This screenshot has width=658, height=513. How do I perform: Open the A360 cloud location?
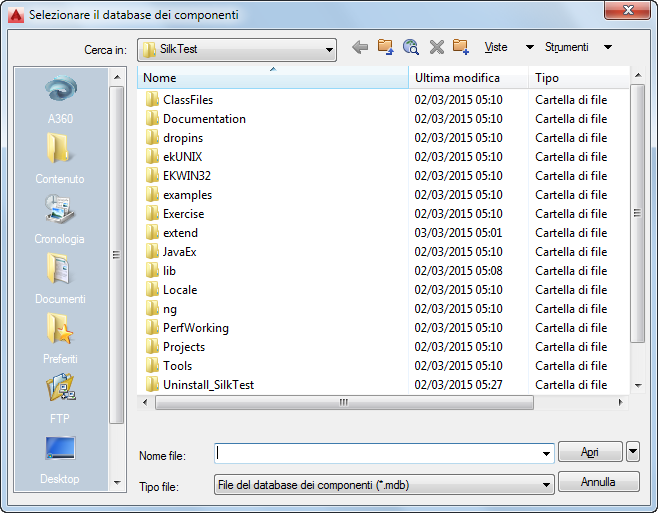point(60,99)
